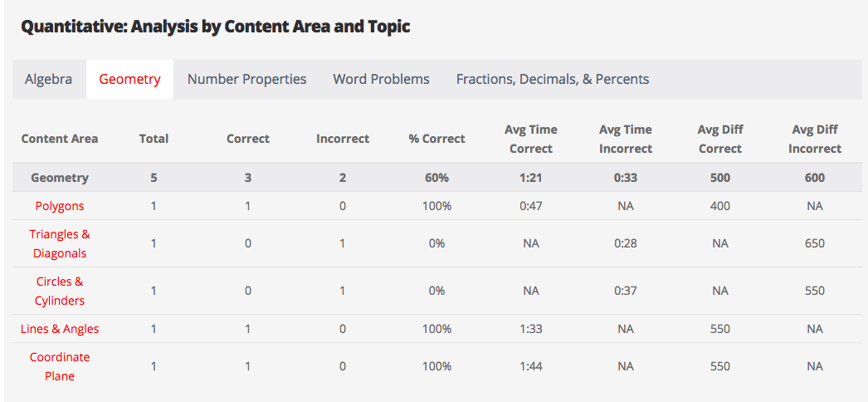The image size is (868, 402).
Task: Open the Circles & Cylinders topic
Action: click(x=60, y=291)
